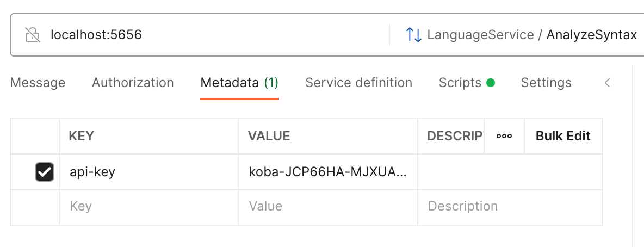Collapse the panel with the left chevron
This screenshot has height=247, width=644.
pyautogui.click(x=608, y=83)
